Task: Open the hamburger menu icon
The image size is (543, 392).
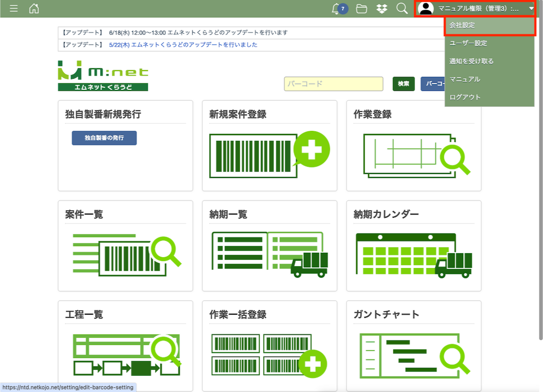Action: coord(14,9)
